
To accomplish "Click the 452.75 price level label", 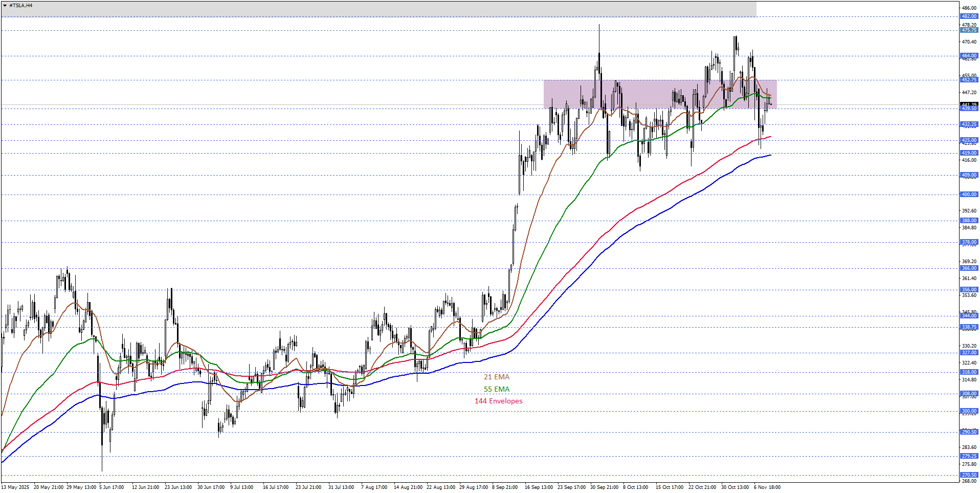I will point(969,80).
